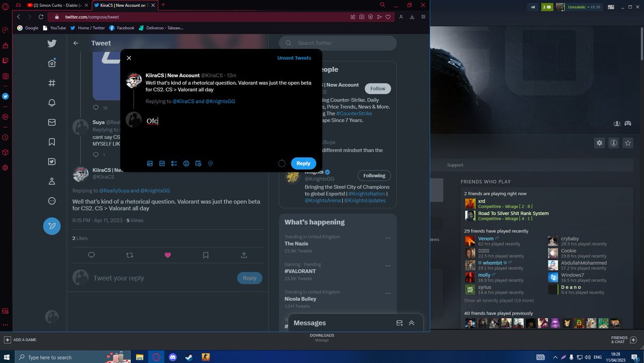Image resolution: width=644 pixels, height=363 pixels.
Task: Add a photo to the reply
Action: pyautogui.click(x=150, y=163)
